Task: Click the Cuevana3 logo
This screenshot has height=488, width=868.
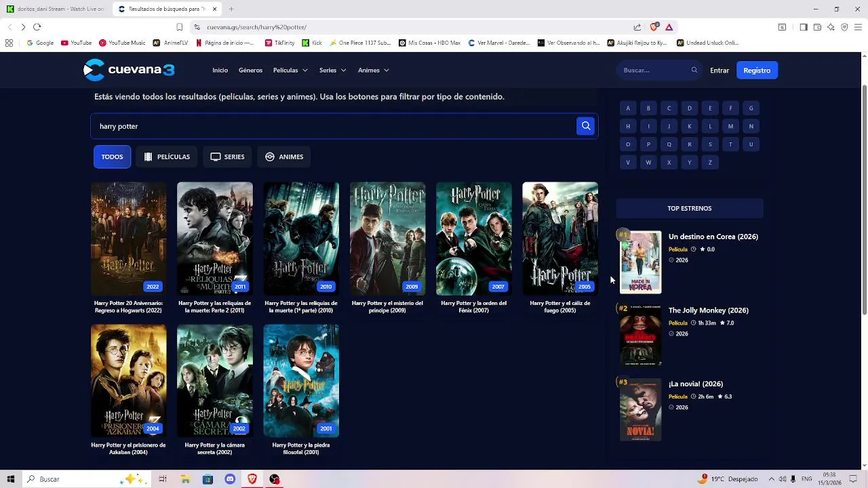Action: (x=129, y=70)
